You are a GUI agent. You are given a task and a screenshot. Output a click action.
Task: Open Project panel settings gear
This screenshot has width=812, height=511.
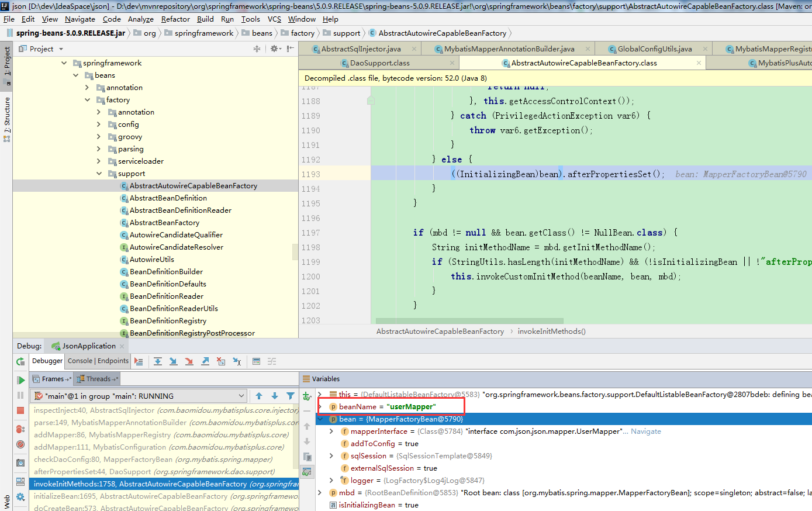275,49
